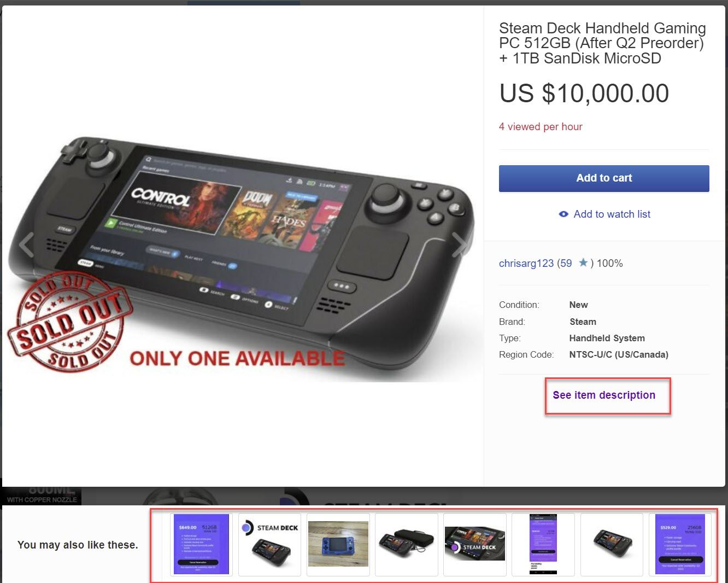Open the $529.00 256GB reservation thumbnail

pos(680,544)
